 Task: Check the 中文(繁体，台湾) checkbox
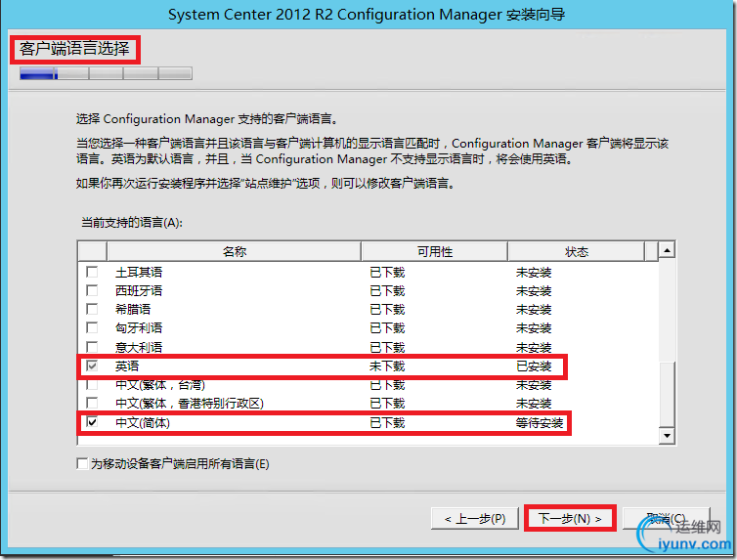[x=92, y=385]
